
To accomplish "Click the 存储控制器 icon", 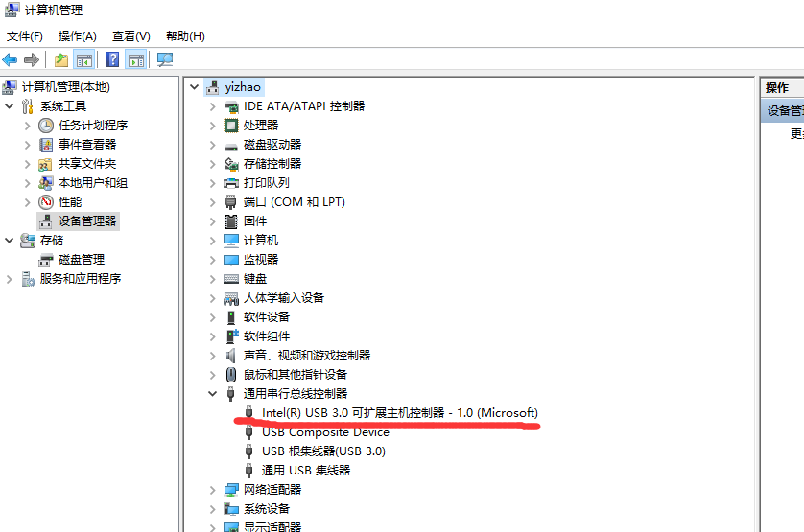I will pyautogui.click(x=231, y=164).
